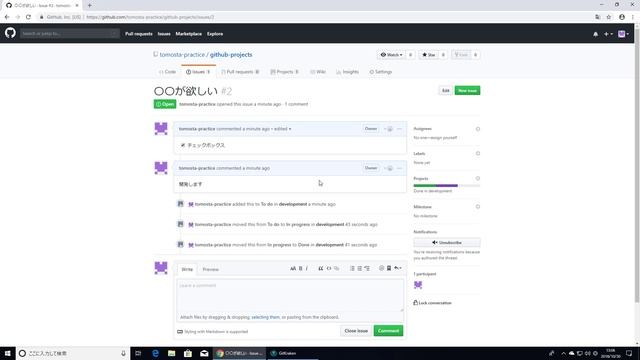Image resolution: width=640 pixels, height=360 pixels.
Task: Open the more options menu on first comment
Action: click(400, 129)
